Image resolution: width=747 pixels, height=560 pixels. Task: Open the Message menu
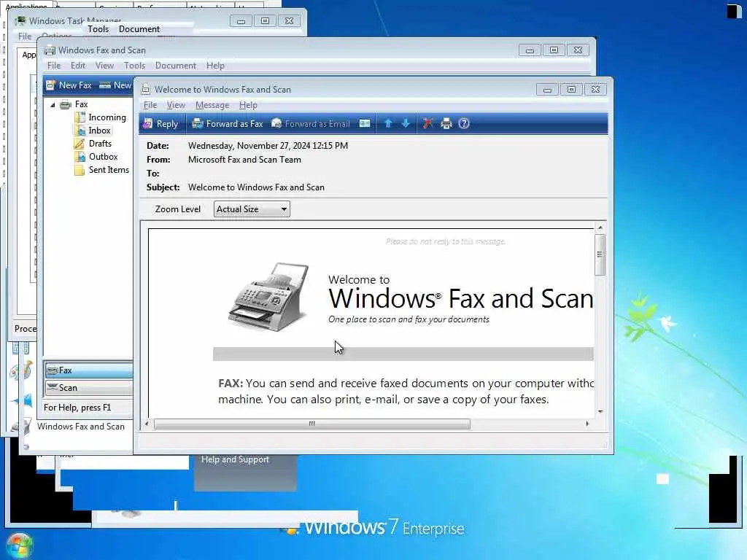tap(212, 105)
